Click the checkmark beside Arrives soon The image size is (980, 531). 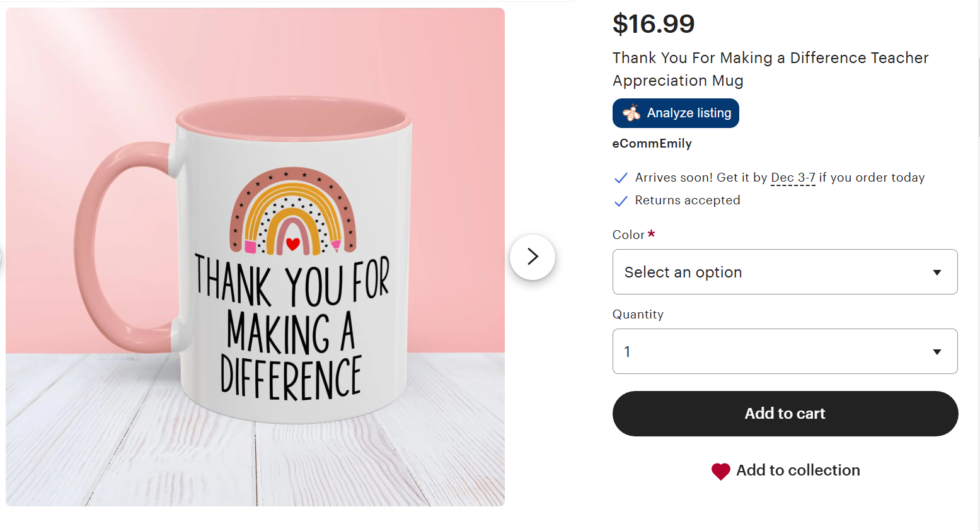621,178
